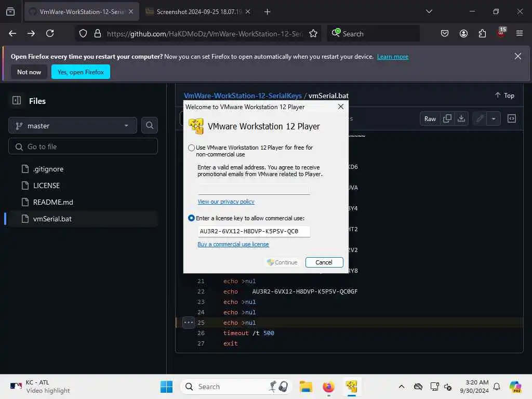This screenshot has height=399, width=532.
Task: Open VmWare-WorkStation-12-SerialKeys breadcrumb link
Action: [x=243, y=96]
